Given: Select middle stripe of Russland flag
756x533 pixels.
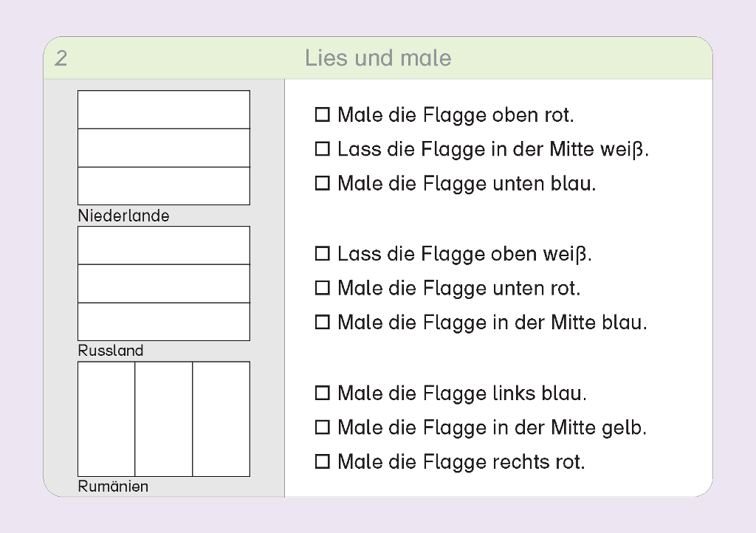Looking at the screenshot, I should (x=163, y=283).
